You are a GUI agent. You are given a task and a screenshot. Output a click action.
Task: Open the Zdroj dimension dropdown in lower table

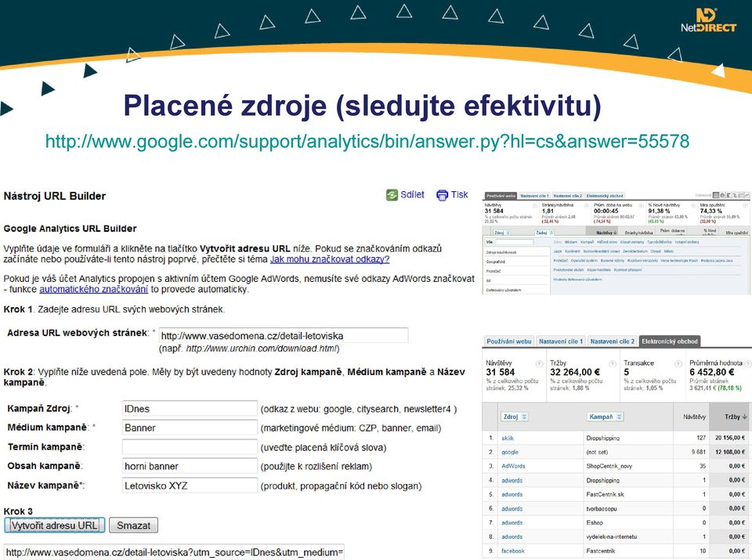point(515,417)
